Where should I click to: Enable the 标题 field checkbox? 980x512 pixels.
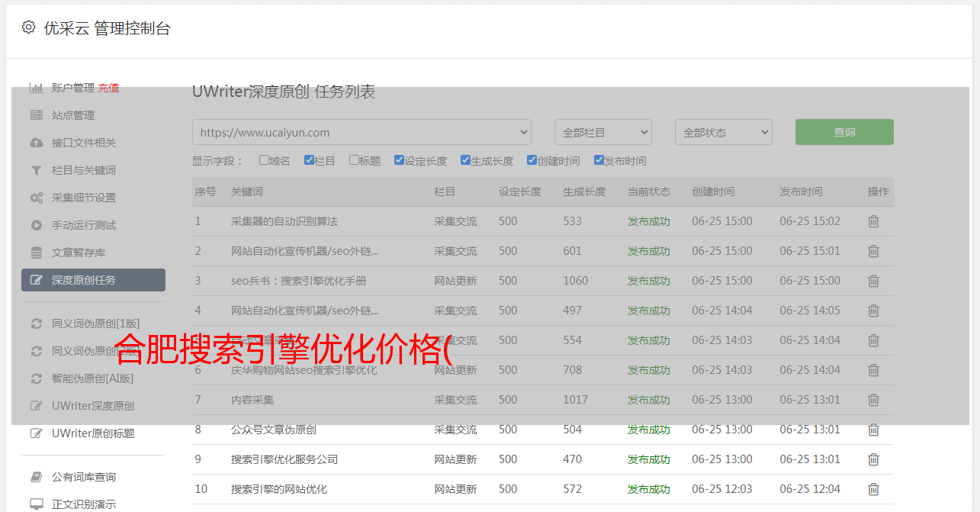[354, 160]
